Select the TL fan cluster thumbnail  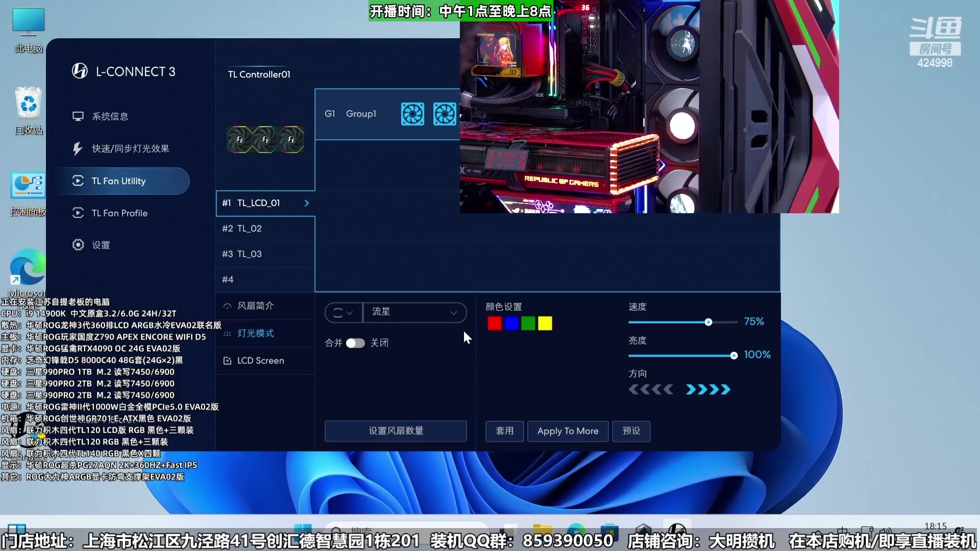coord(265,139)
